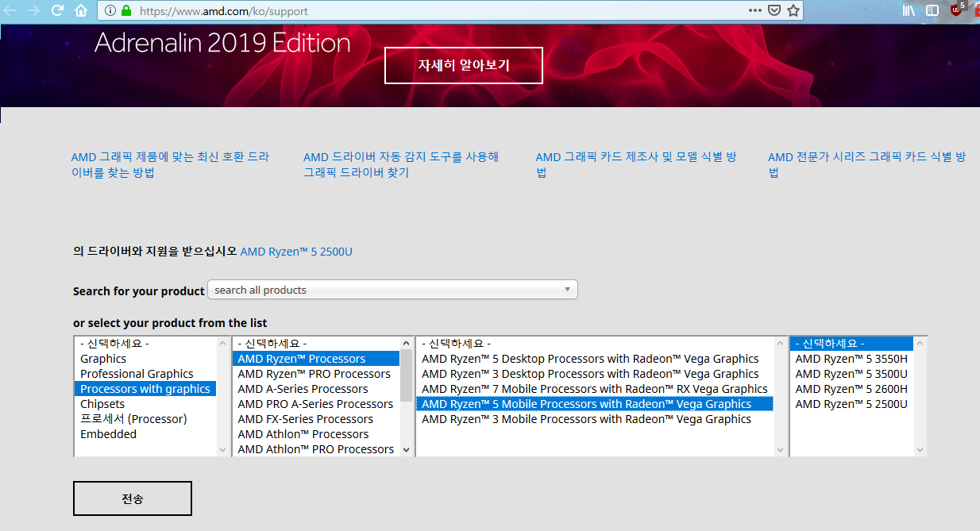This screenshot has width=980, height=531.
Task: Select AMD Athlon™ Processors
Action: [x=316, y=434]
